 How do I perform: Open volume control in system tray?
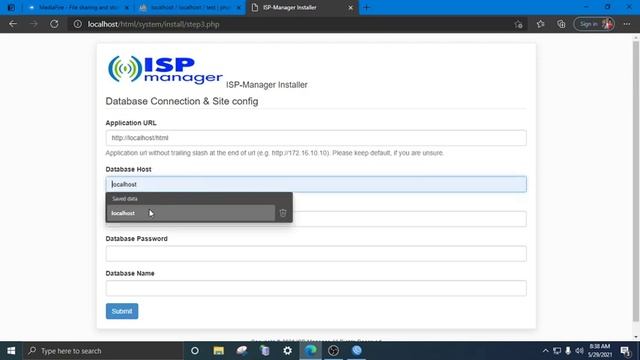point(580,351)
